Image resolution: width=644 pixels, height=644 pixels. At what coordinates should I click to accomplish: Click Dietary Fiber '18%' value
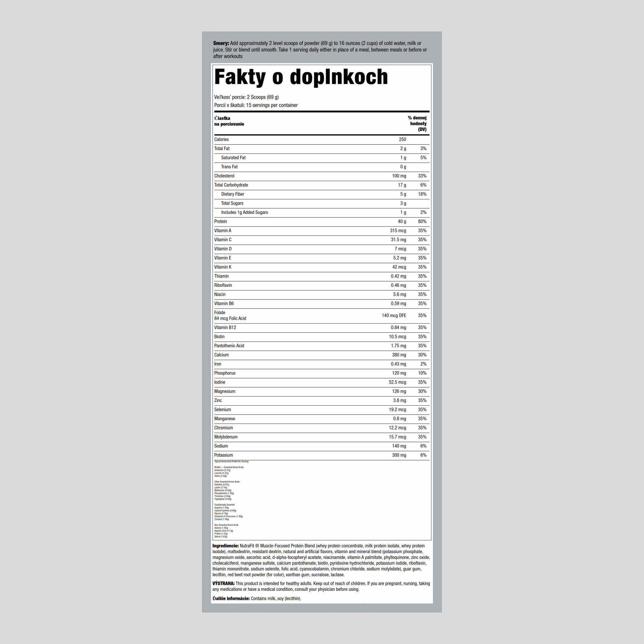422,194
